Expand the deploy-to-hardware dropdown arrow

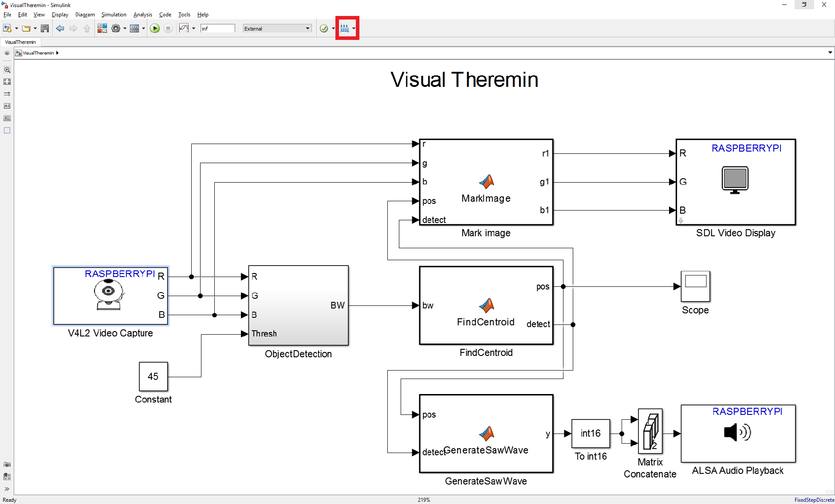[354, 28]
